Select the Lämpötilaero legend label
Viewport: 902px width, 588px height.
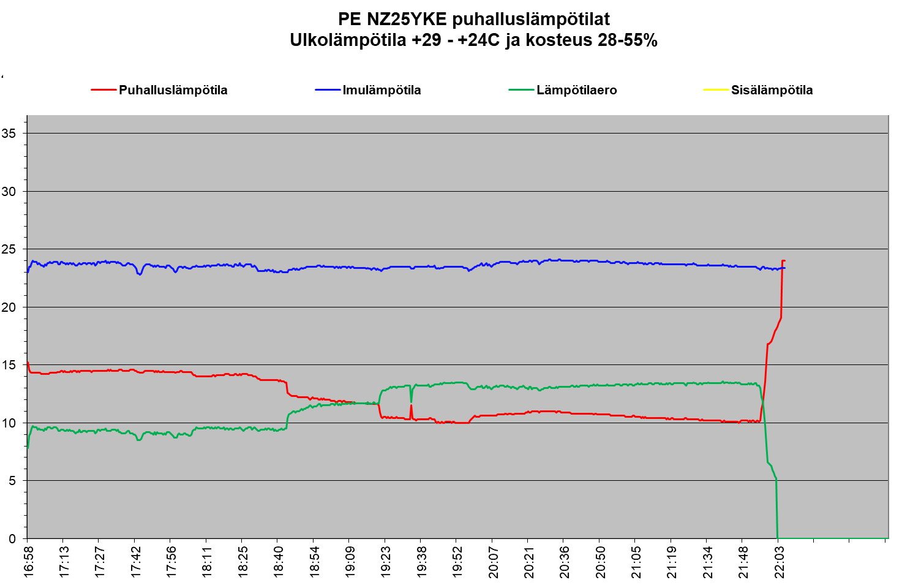[576, 90]
